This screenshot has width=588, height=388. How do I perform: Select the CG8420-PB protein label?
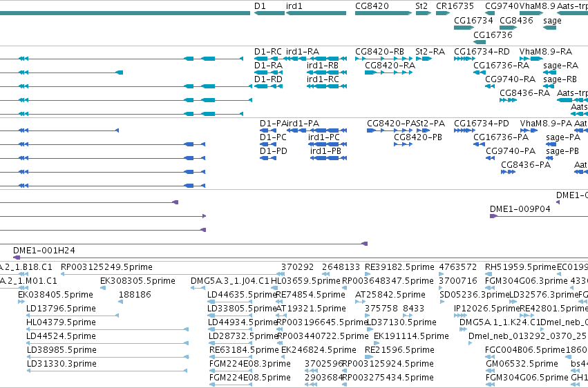click(x=418, y=137)
